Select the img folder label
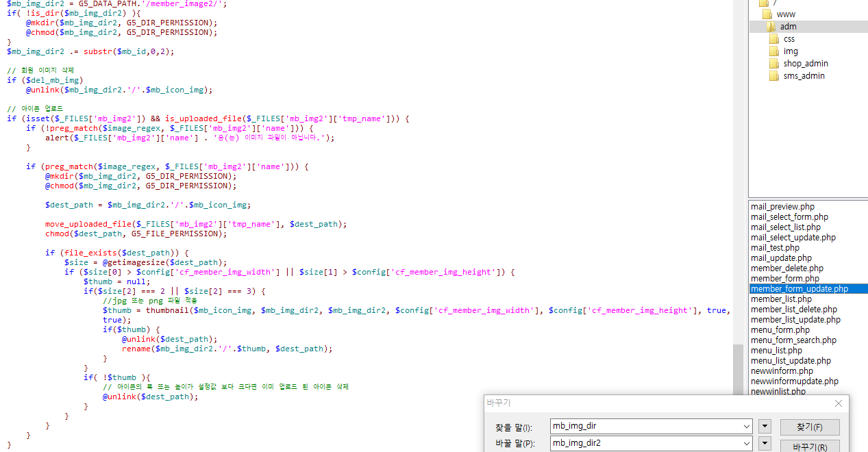 [791, 51]
